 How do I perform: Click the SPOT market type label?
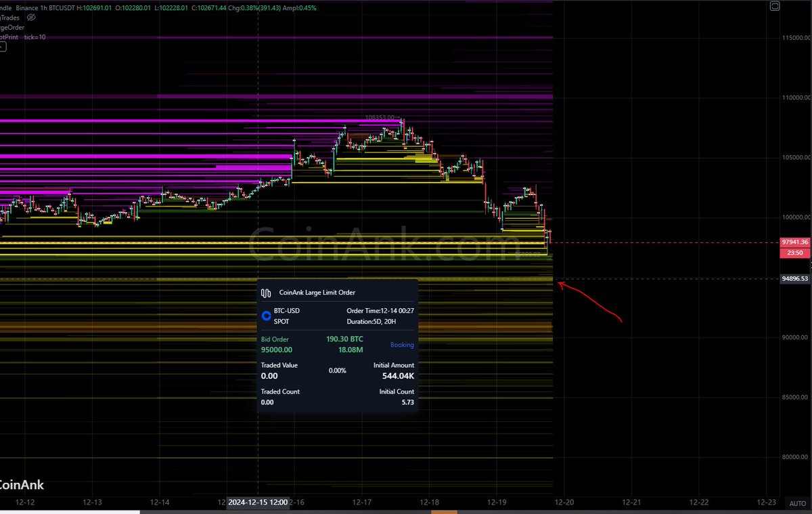[x=281, y=322]
